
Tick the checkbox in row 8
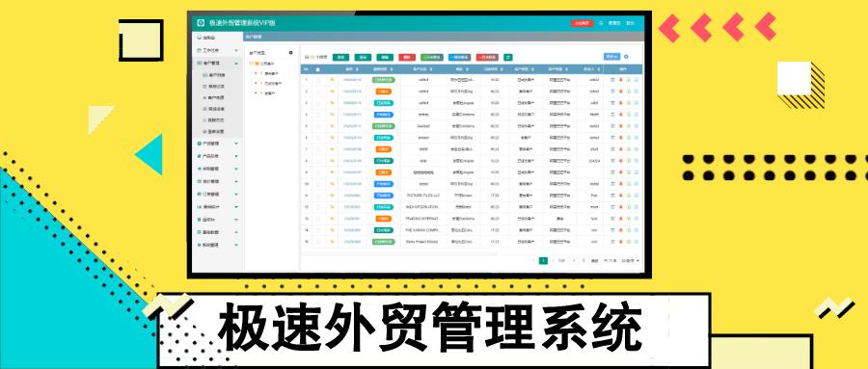317,161
